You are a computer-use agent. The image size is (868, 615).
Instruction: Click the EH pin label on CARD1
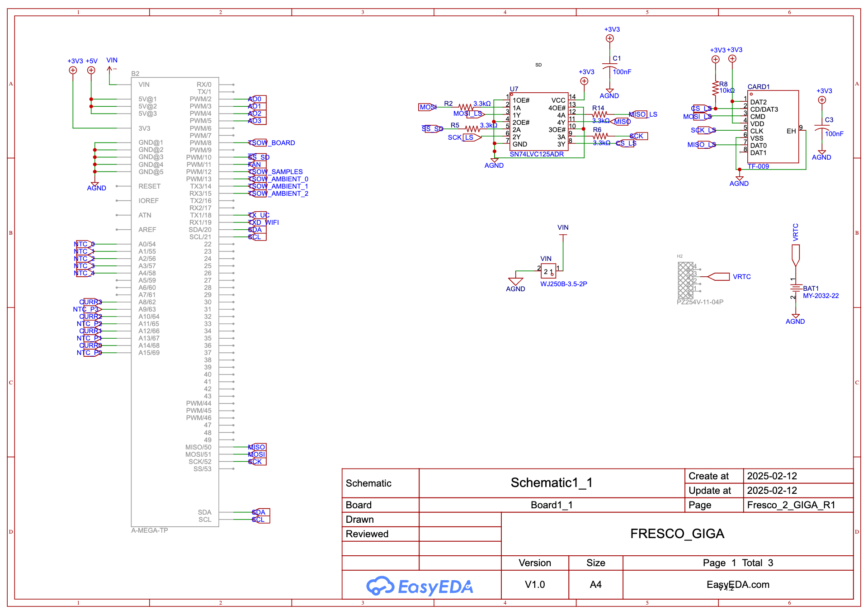click(791, 131)
